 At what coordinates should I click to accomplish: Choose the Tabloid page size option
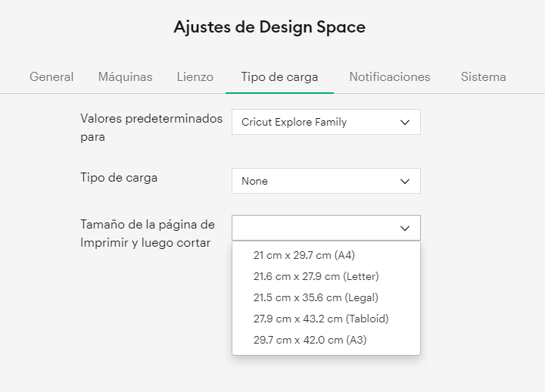(321, 319)
